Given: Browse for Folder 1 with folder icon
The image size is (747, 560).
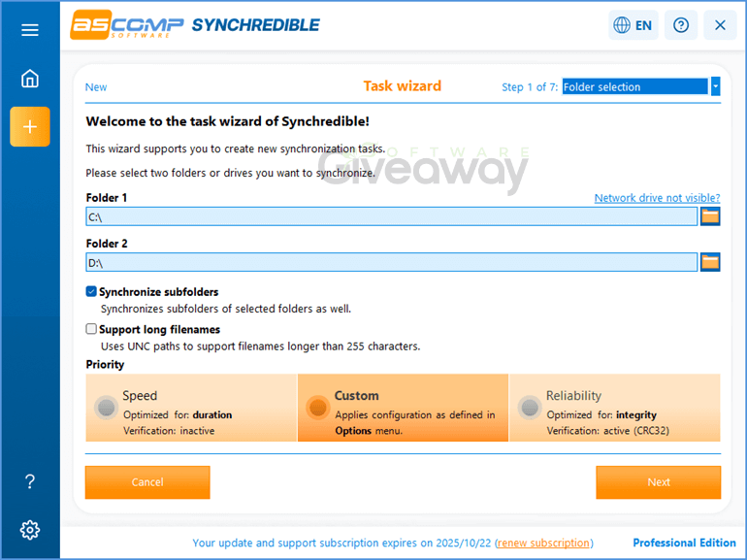Looking at the screenshot, I should tap(710, 216).
